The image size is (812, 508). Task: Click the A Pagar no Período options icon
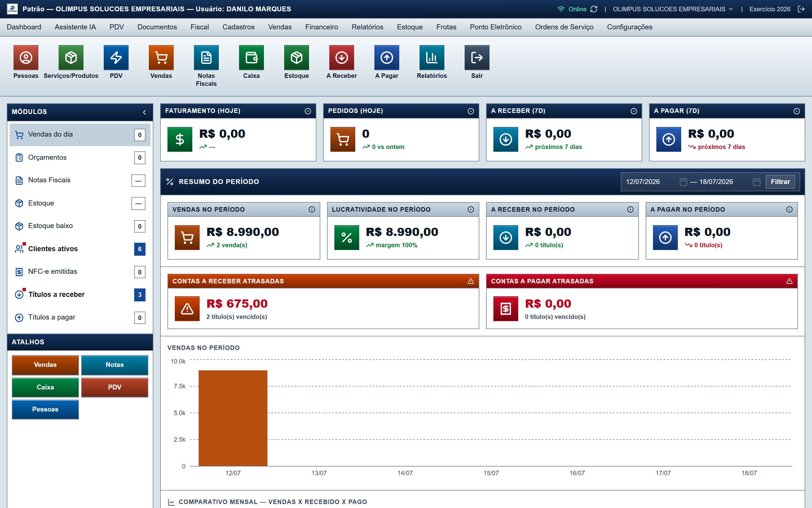(x=789, y=210)
